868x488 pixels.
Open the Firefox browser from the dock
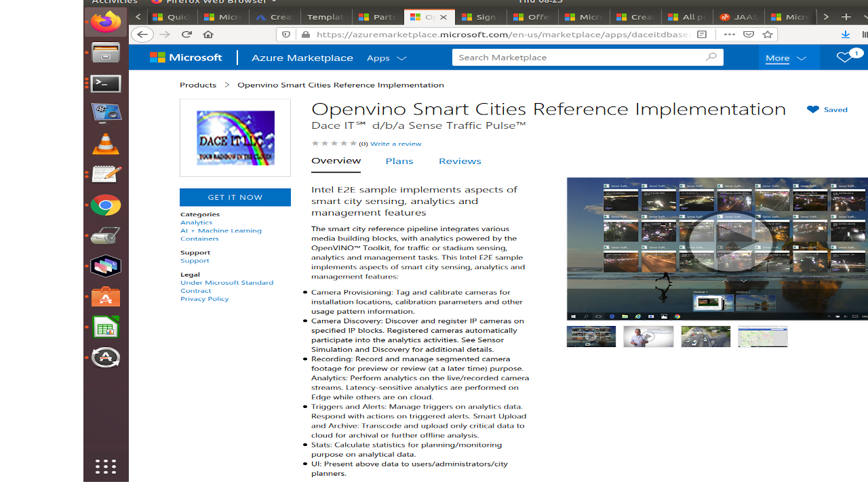(x=106, y=22)
